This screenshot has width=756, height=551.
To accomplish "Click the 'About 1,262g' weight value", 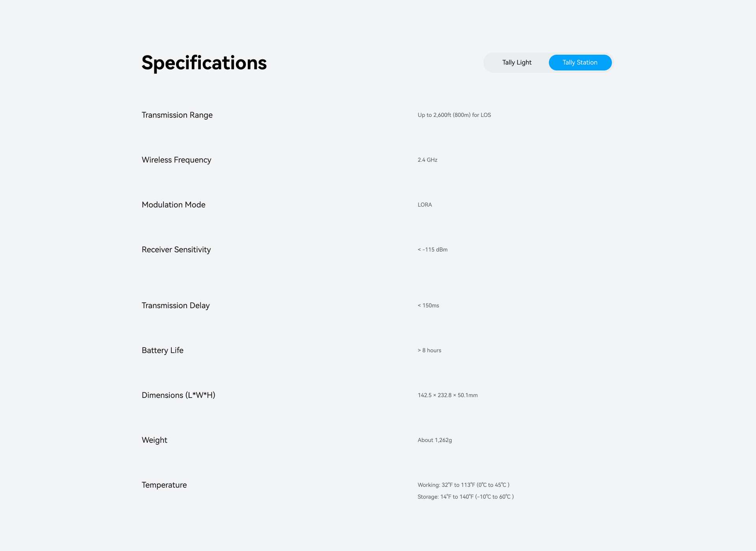I will (x=434, y=440).
